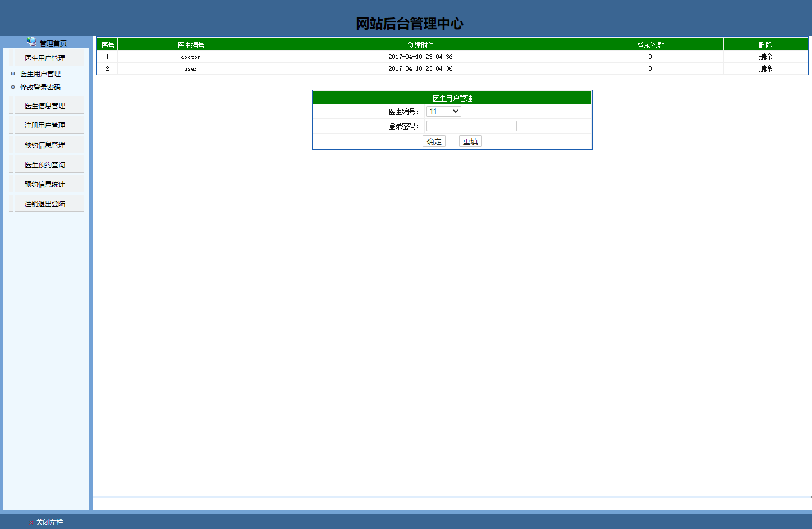Click the 序号 column header
Screen dimensions: 812x529
click(108, 45)
